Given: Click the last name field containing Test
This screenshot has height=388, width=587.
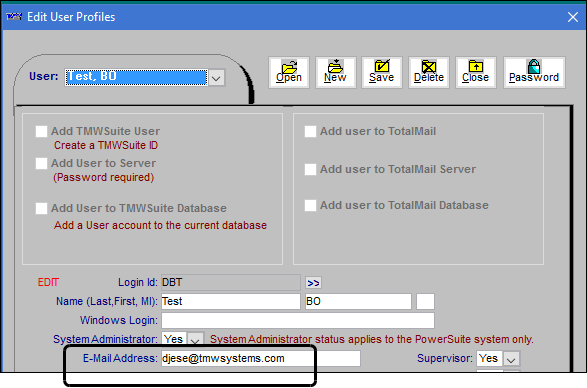Looking at the screenshot, I should point(231,301).
